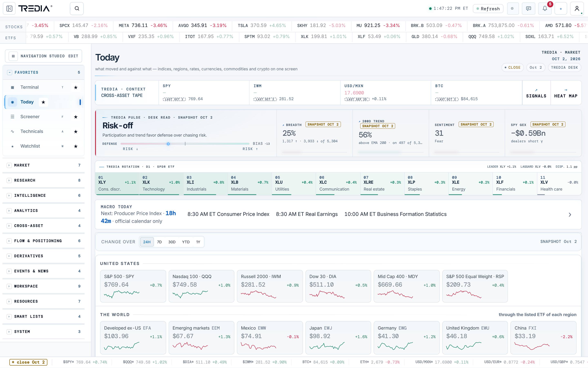The height and width of the screenshot is (368, 588).
Task: Click the Screener list icon in Favorites
Action: (12, 117)
